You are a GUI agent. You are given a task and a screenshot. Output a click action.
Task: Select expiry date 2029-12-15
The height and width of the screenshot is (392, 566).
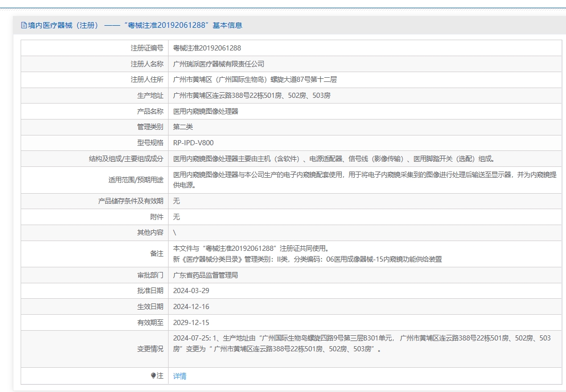191,322
